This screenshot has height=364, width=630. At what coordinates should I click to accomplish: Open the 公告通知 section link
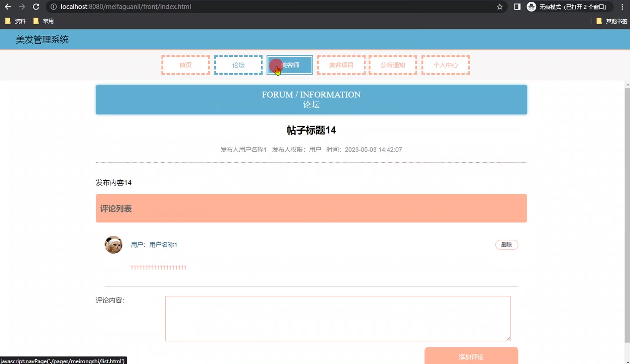tap(392, 64)
